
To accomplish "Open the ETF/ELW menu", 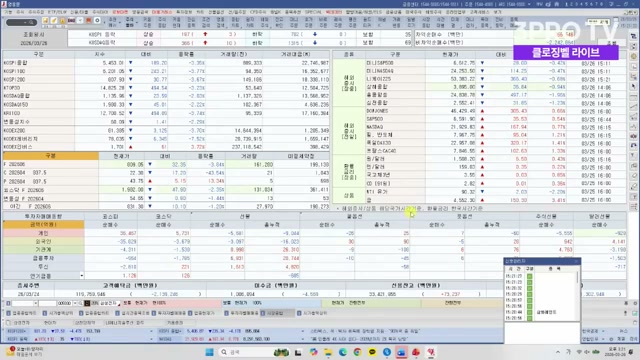I will [x=57, y=12].
